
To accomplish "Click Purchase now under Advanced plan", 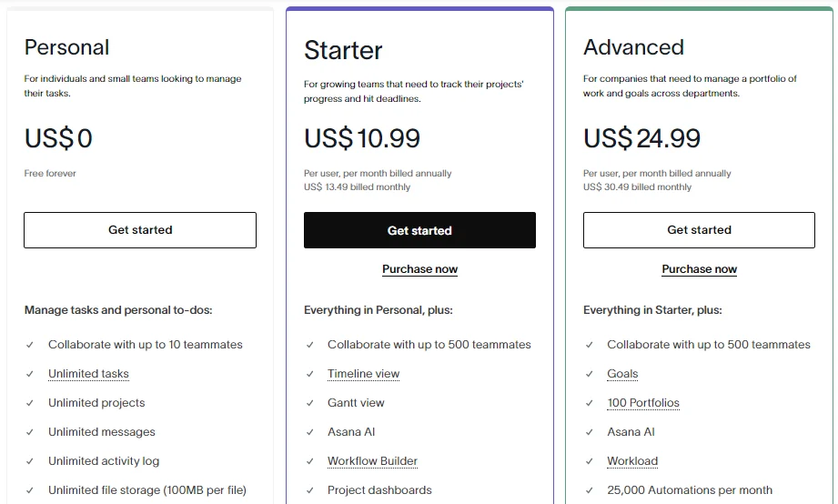I will [x=699, y=269].
